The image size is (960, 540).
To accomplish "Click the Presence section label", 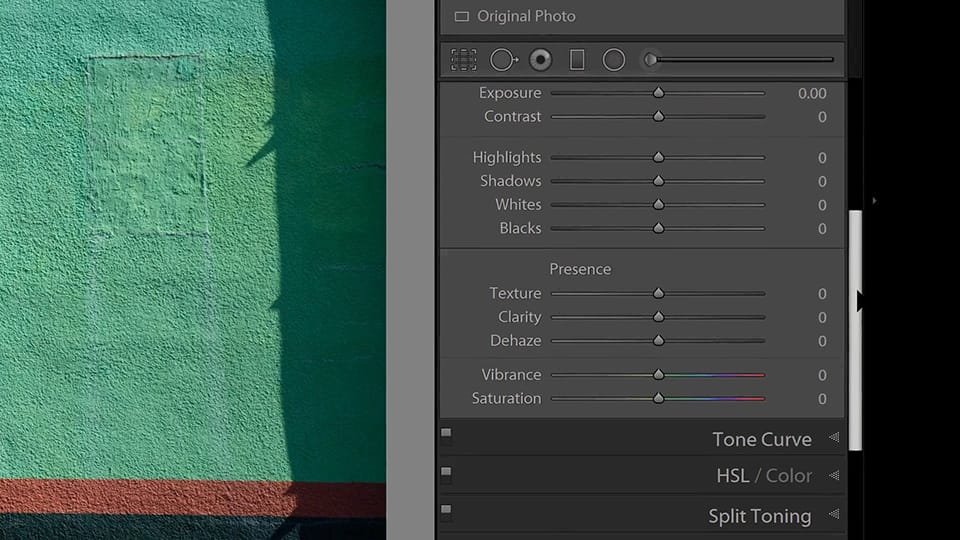I will [x=580, y=269].
